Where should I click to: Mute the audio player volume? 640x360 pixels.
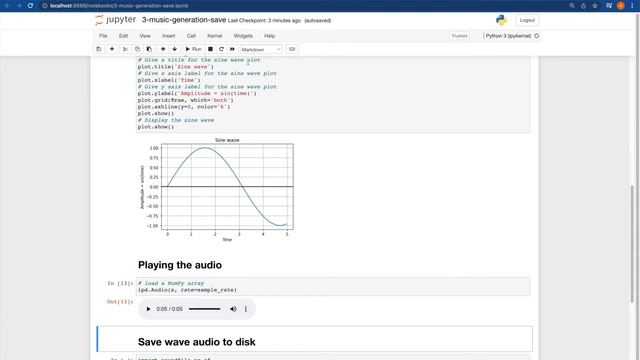pyautogui.click(x=233, y=309)
